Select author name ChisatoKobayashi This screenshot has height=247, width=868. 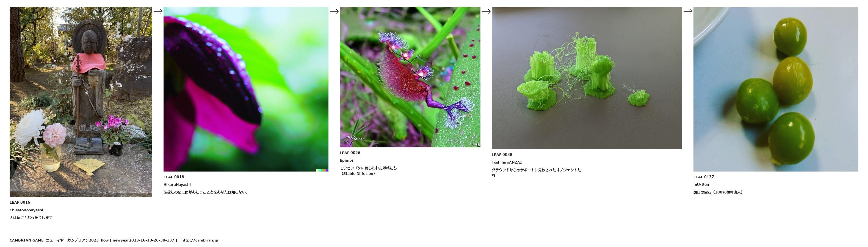click(x=26, y=210)
